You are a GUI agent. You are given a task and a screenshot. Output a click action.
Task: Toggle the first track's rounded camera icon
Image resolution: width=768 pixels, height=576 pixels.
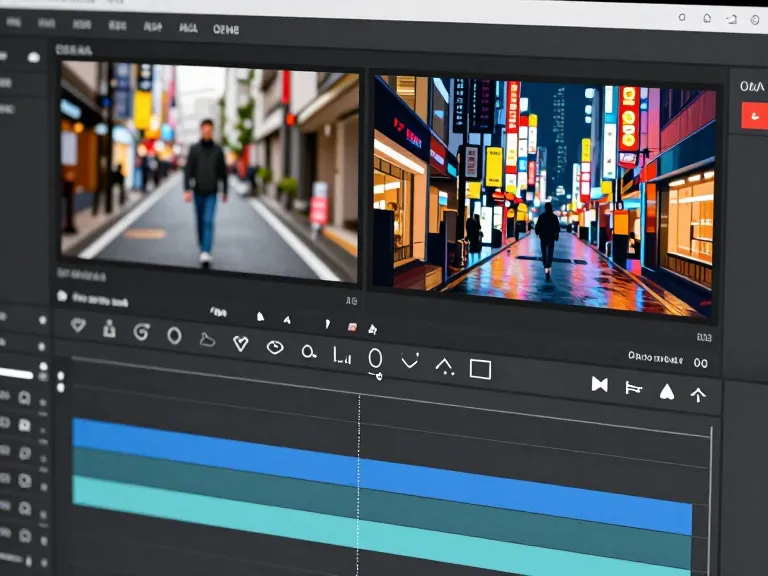point(24,398)
